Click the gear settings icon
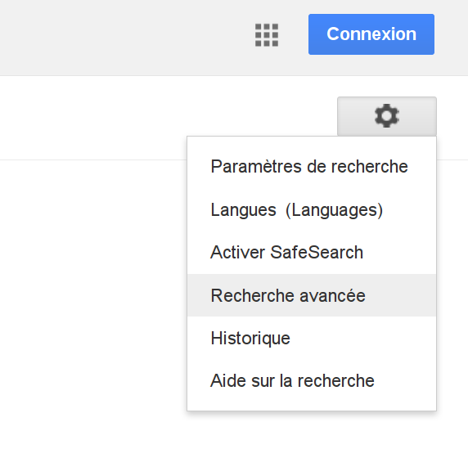Image resolution: width=468 pixels, height=476 pixels. 387,116
